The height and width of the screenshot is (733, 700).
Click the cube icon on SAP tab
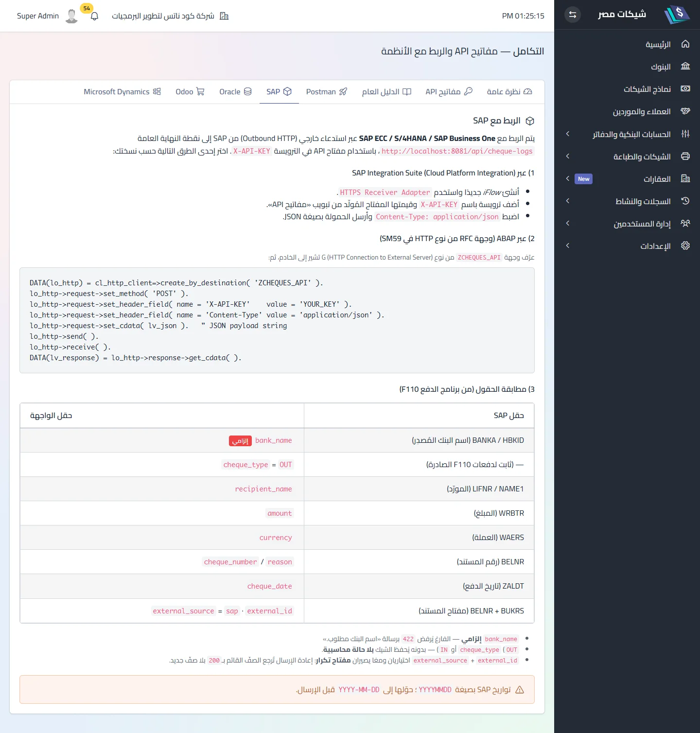click(x=287, y=91)
